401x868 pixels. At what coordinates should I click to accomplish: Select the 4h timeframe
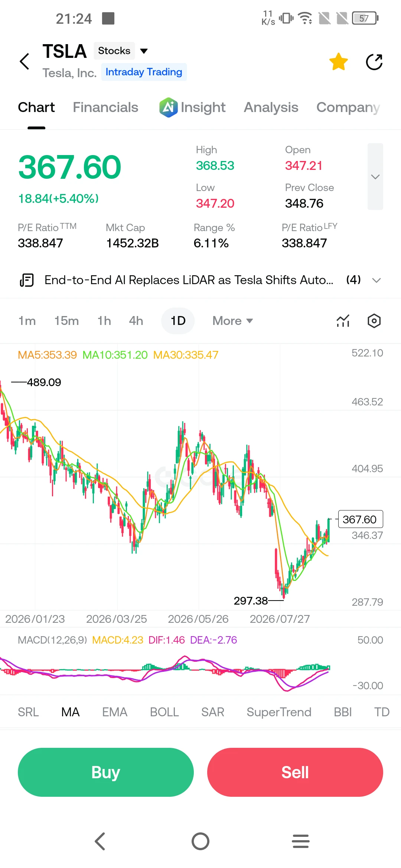coord(136,321)
